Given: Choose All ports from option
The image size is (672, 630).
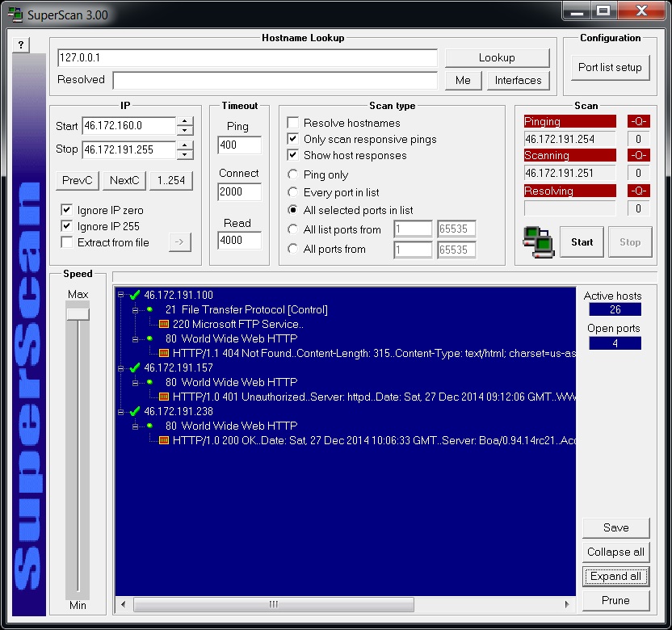Looking at the screenshot, I should [x=292, y=249].
